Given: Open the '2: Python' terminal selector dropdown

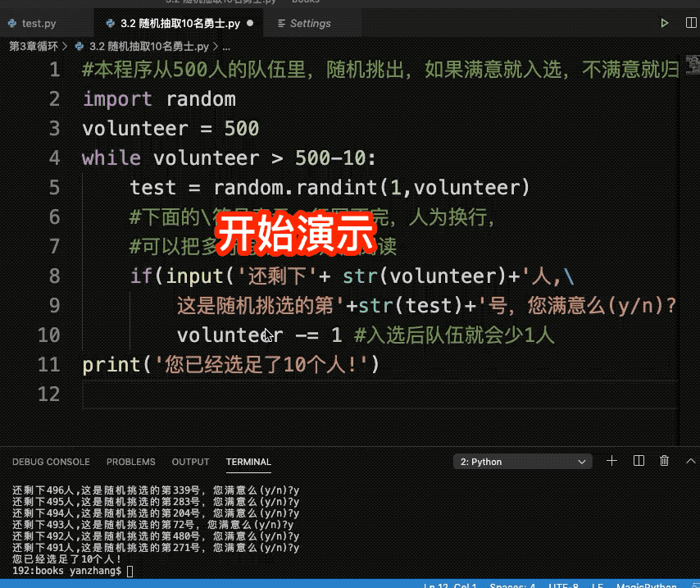Looking at the screenshot, I should click(522, 461).
